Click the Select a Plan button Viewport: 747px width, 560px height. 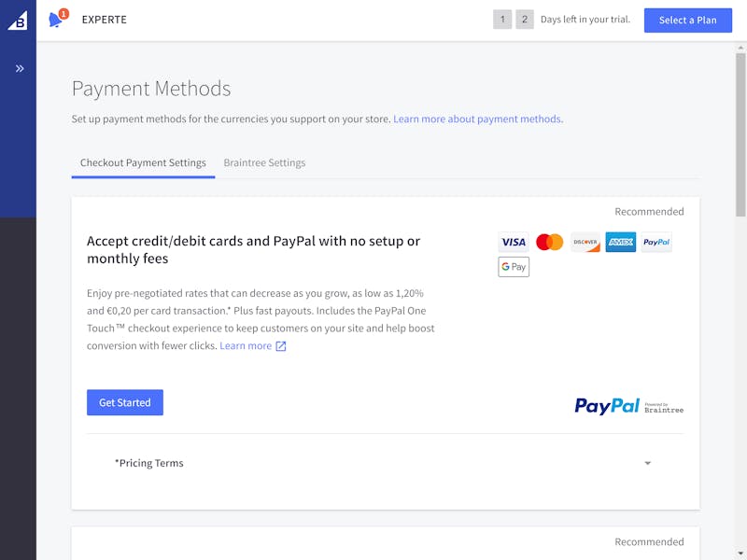click(x=687, y=20)
